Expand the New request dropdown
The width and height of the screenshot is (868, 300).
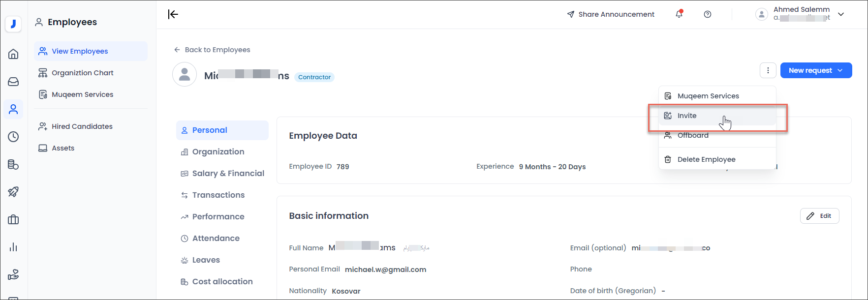816,70
